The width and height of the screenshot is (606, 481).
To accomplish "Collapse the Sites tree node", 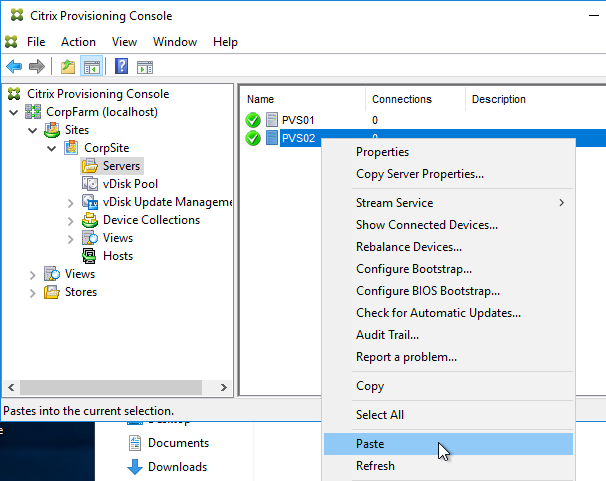I will (32, 131).
